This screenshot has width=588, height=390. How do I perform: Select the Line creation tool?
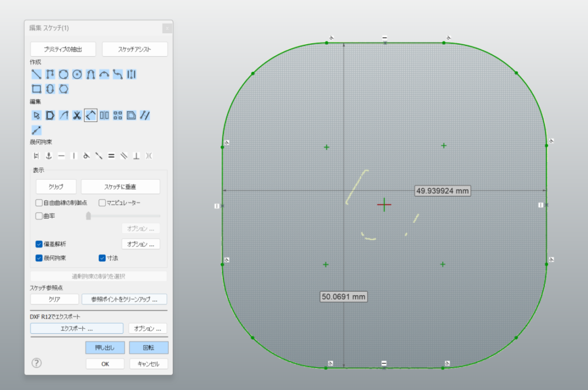(36, 74)
